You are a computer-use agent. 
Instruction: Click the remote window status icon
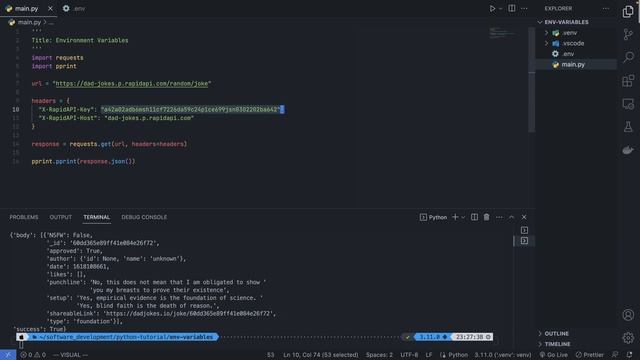pos(8,355)
